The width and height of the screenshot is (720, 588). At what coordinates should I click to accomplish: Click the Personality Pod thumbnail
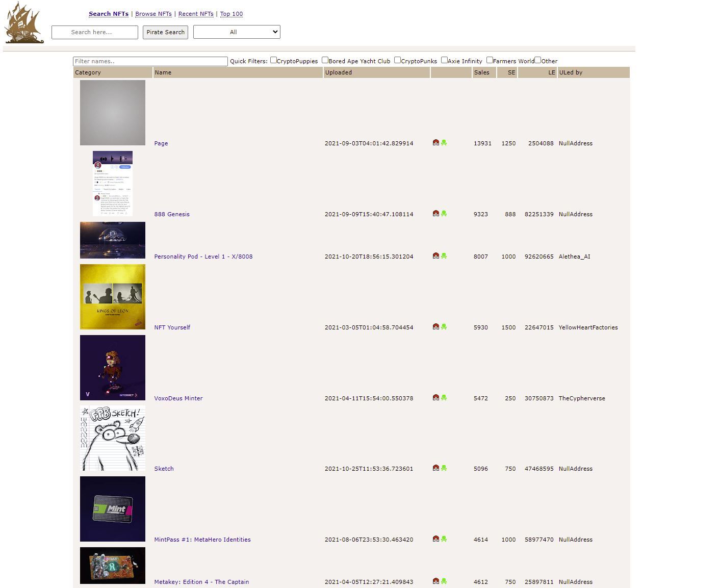[113, 240]
